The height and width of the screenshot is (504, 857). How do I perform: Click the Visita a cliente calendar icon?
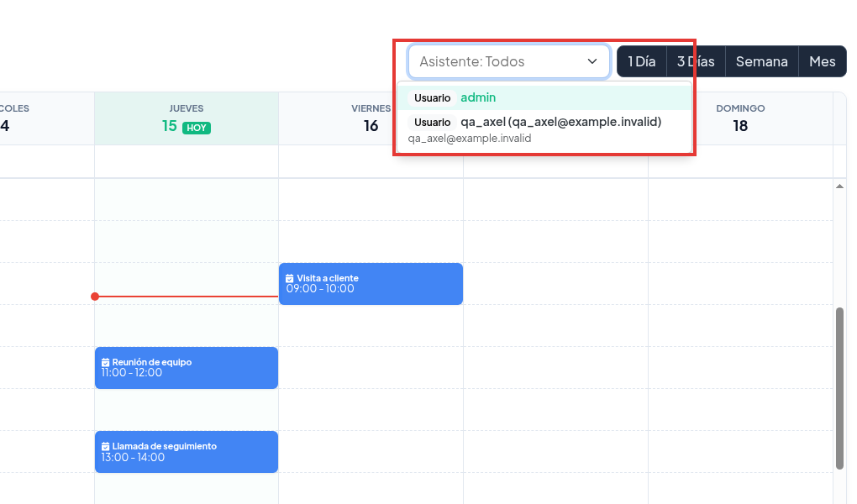coord(290,278)
